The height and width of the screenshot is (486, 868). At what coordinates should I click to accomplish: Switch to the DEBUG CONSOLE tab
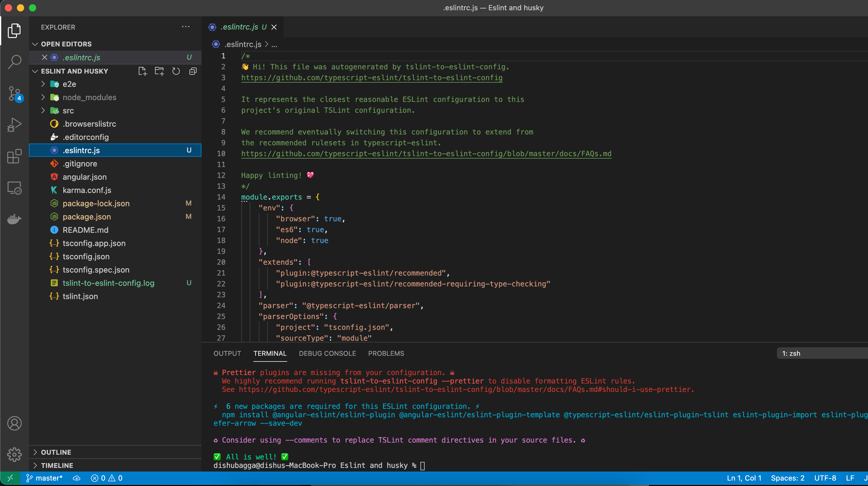coord(327,353)
